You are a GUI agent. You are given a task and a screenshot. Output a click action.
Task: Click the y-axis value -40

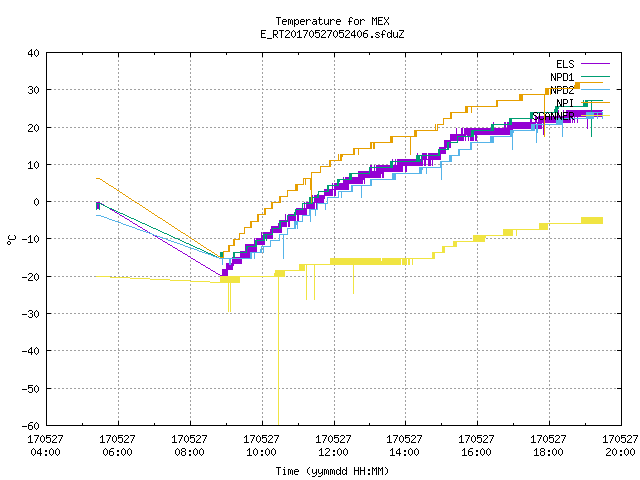coord(31,351)
